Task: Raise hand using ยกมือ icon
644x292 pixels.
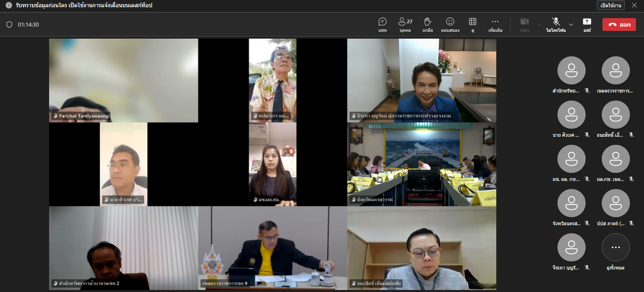Action: tap(427, 24)
